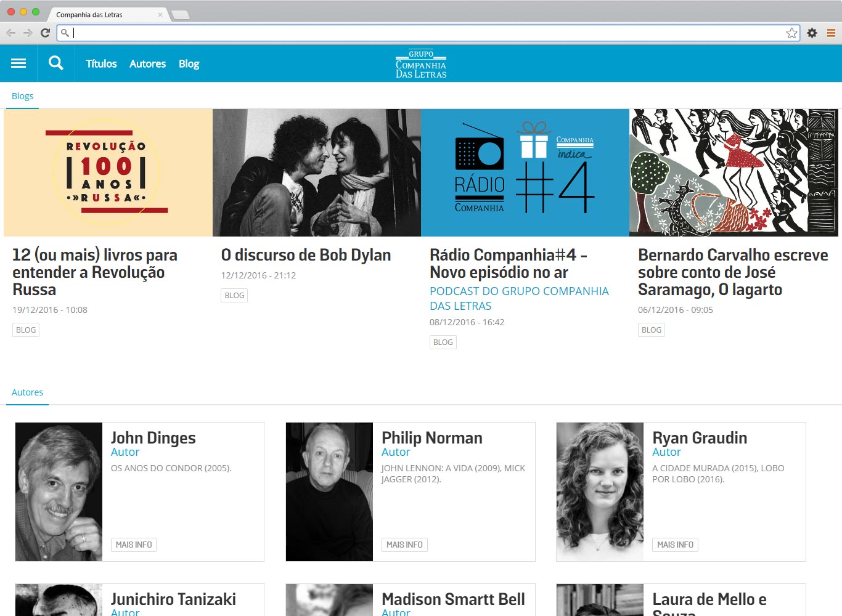The image size is (842, 616).
Task: Select the Blogs section tab
Action: (22, 96)
